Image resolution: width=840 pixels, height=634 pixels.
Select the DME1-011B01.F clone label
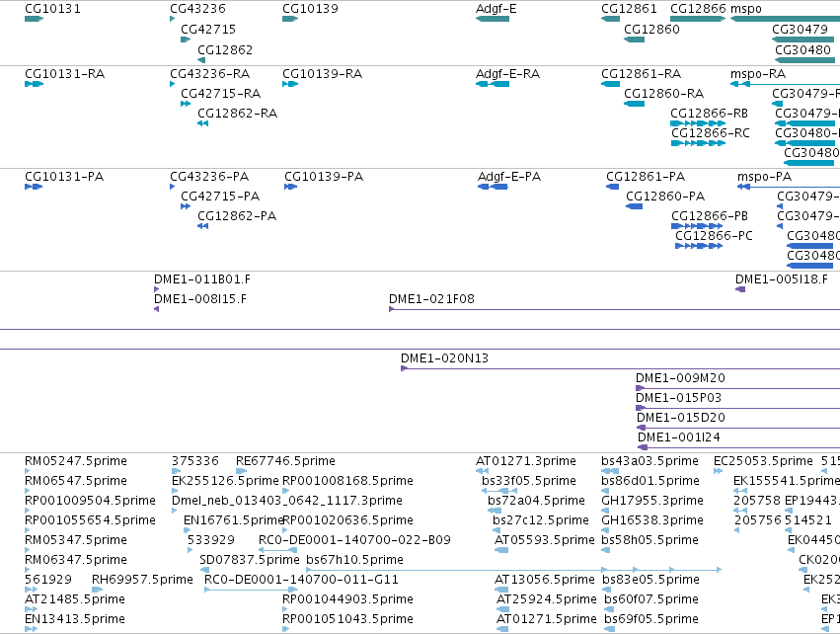click(202, 279)
